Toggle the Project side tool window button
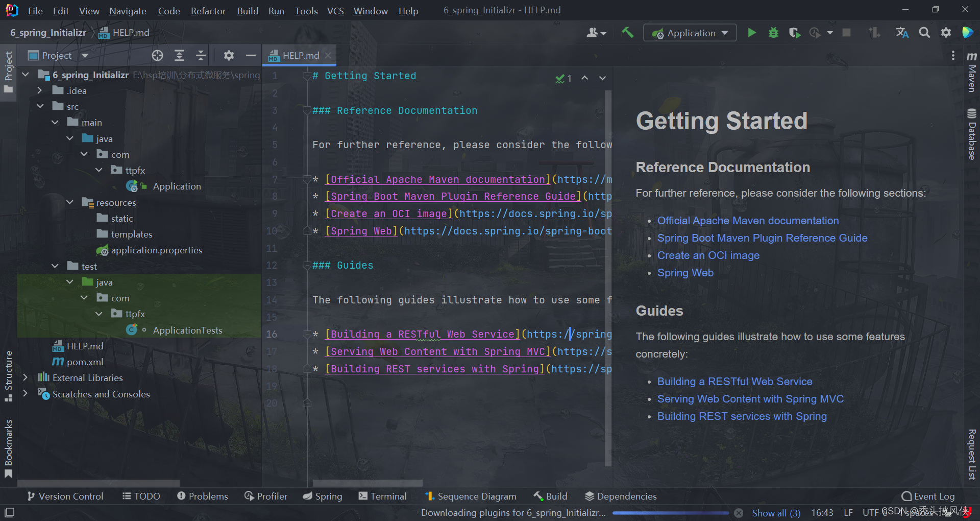The image size is (980, 521). [x=8, y=72]
